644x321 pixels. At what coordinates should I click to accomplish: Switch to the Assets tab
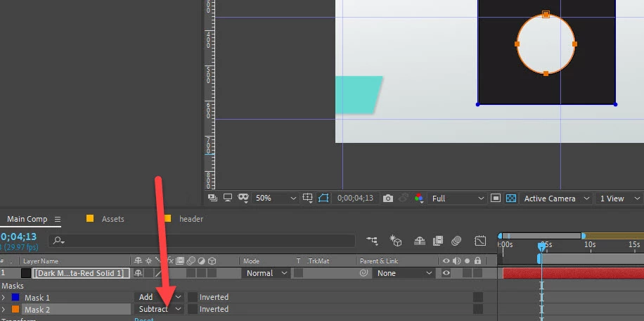tap(112, 219)
